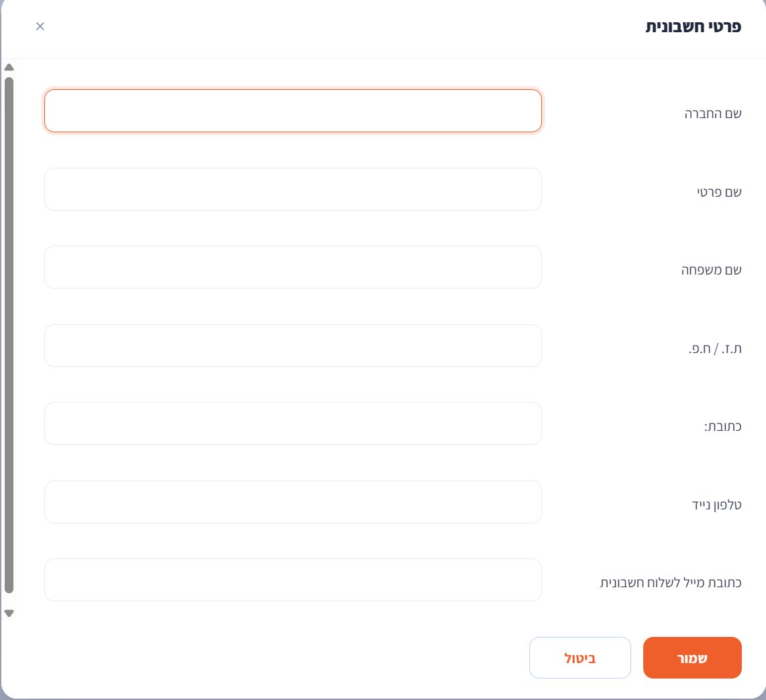The height and width of the screenshot is (700, 766).
Task: Focus the שם פרטי input field
Action: (293, 189)
